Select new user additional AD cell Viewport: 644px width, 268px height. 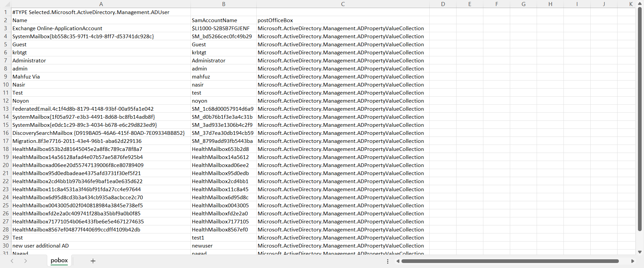pyautogui.click(x=101, y=246)
